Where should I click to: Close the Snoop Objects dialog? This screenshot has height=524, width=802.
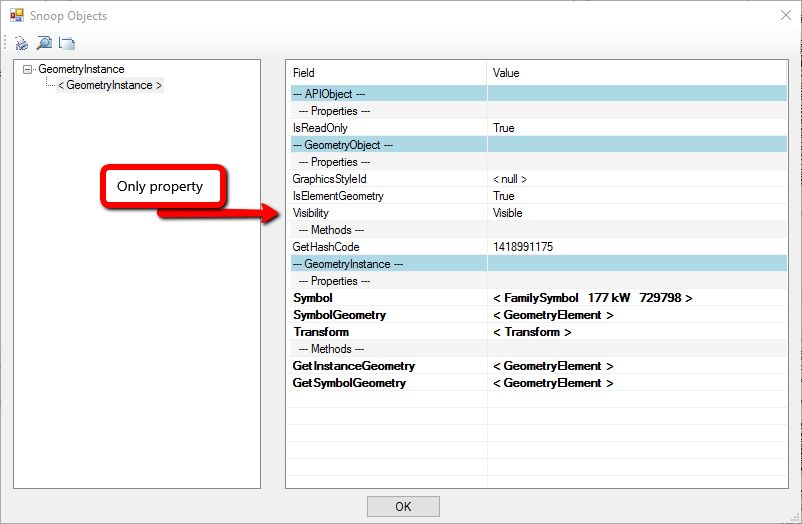pos(782,16)
